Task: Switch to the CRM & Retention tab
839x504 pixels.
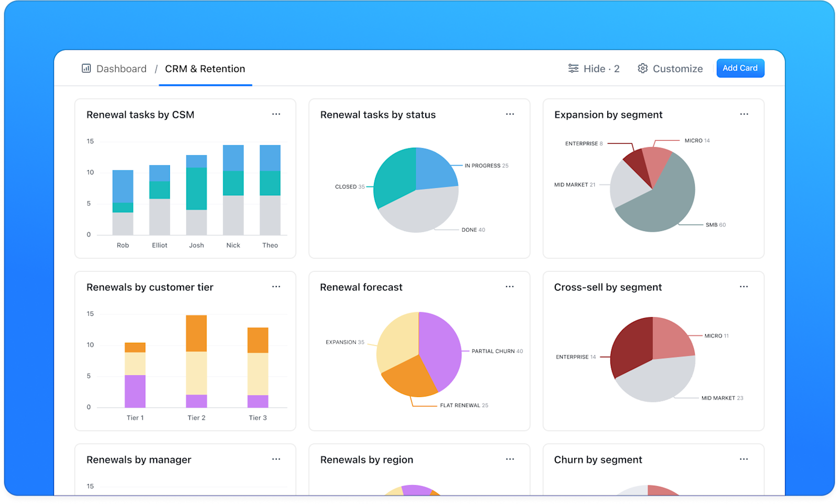Action: click(205, 68)
